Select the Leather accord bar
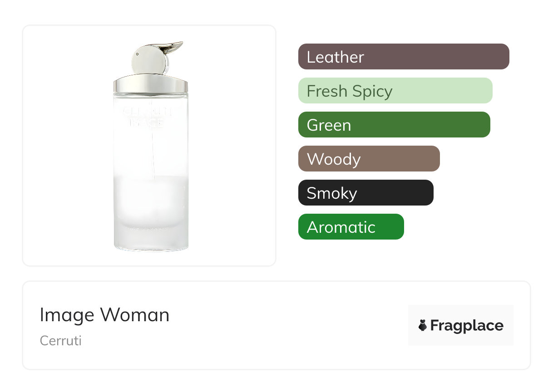The height and width of the screenshot is (392, 553). click(x=404, y=57)
